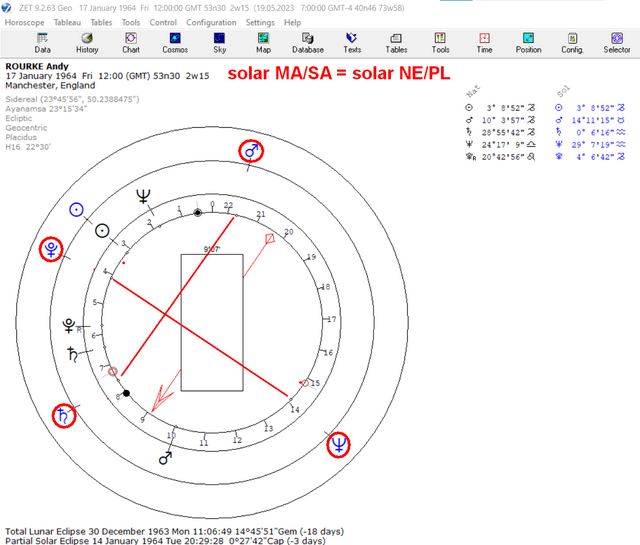640x545 pixels.
Task: Open the Tableau menu
Action: 67,22
